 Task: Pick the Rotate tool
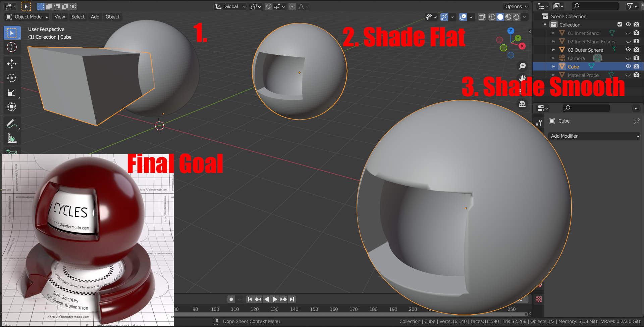coord(12,78)
